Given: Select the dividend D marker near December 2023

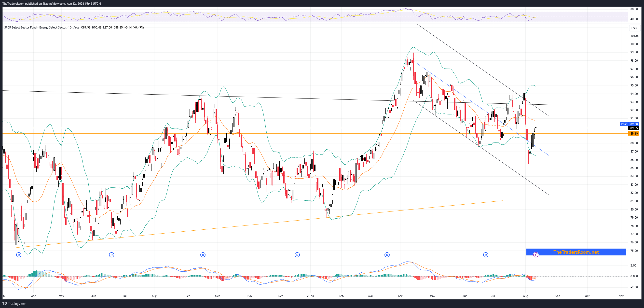Looking at the screenshot, I should pyautogui.click(x=297, y=255).
